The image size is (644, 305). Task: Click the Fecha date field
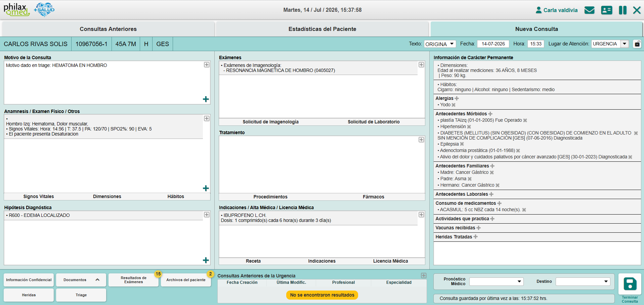[493, 44]
